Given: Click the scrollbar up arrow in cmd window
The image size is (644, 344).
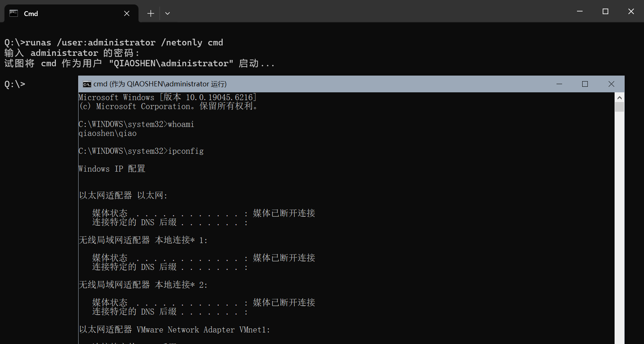Looking at the screenshot, I should point(619,98).
